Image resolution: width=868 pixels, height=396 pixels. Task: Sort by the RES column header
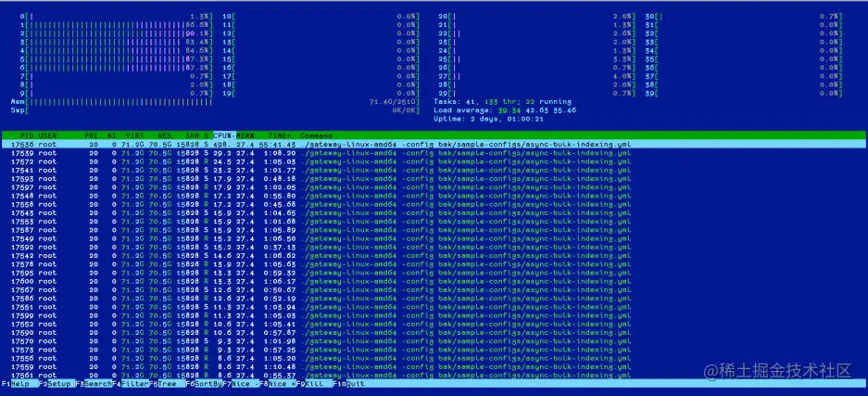click(x=165, y=135)
